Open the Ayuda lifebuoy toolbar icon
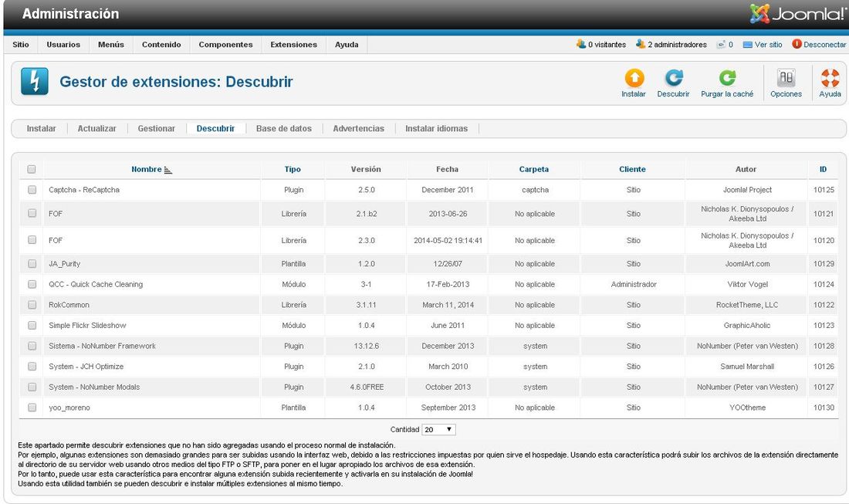The image size is (849, 504). tap(830, 78)
